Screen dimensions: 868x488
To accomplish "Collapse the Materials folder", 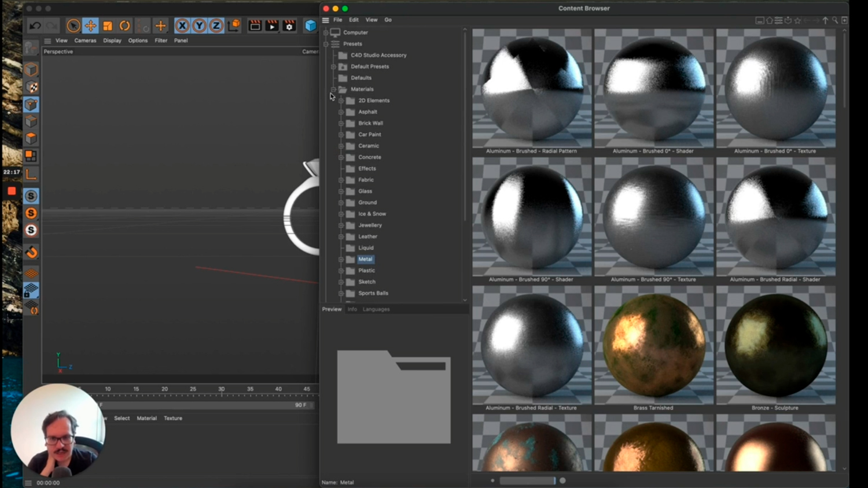I will [x=333, y=89].
